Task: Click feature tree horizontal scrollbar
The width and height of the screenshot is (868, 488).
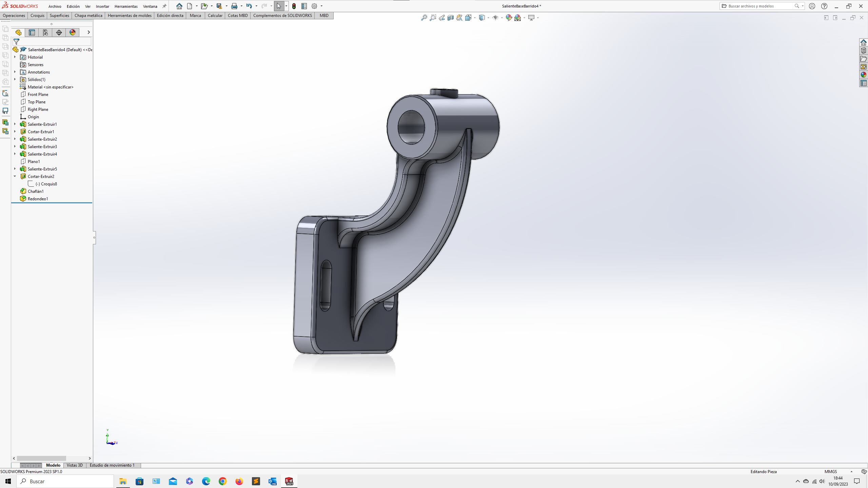Action: click(x=41, y=458)
